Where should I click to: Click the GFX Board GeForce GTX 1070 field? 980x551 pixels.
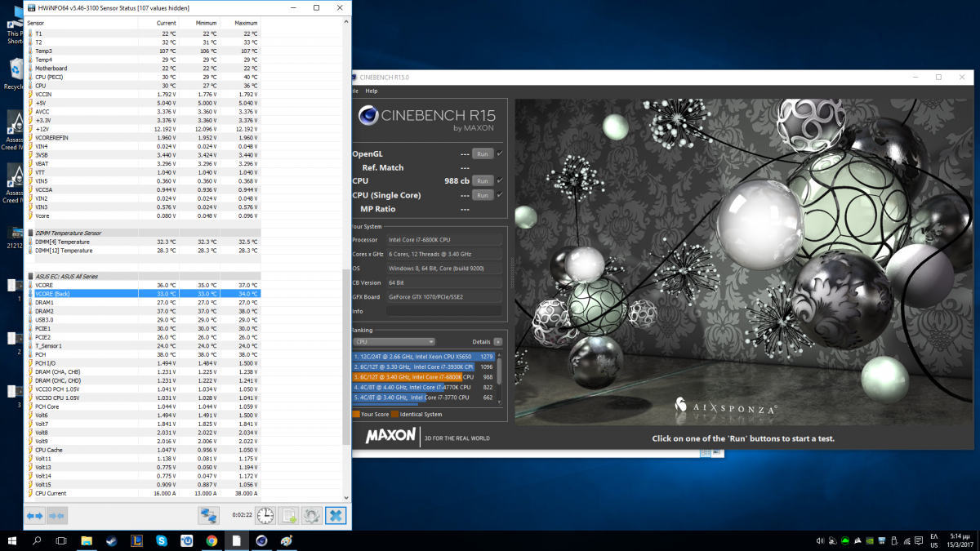click(x=445, y=296)
